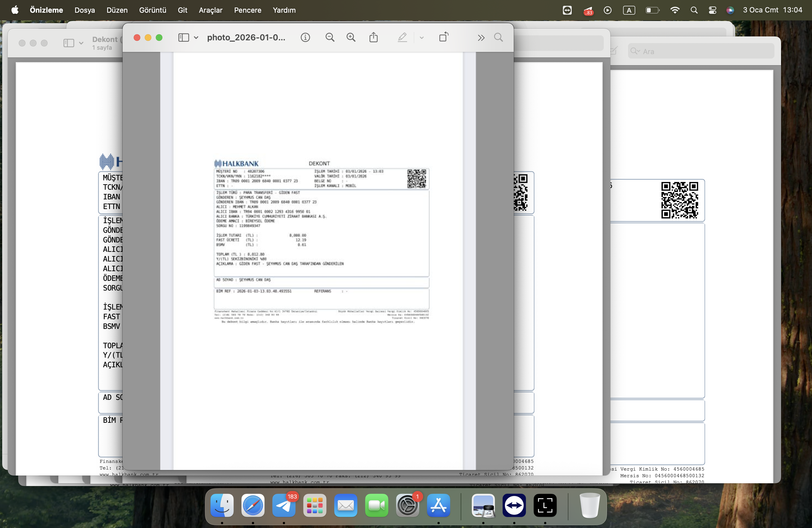812x528 pixels.
Task: Show more toolbar items via double chevron
Action: pos(481,38)
